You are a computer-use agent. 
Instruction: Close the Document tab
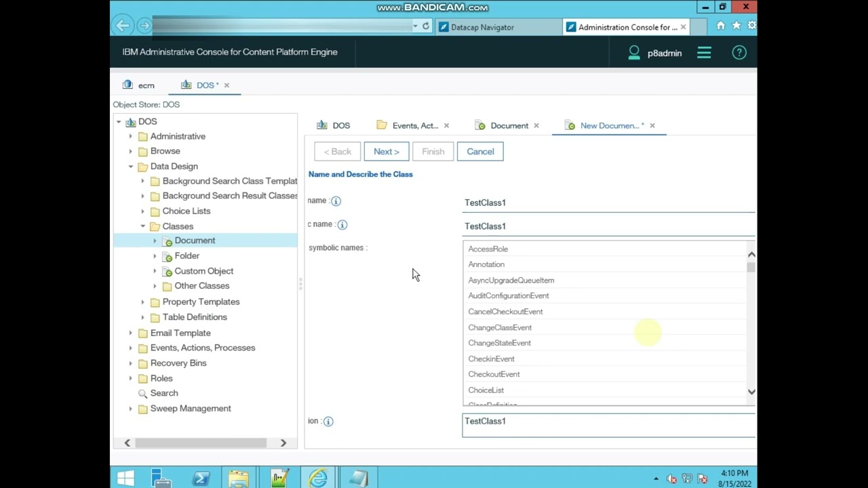click(x=536, y=125)
